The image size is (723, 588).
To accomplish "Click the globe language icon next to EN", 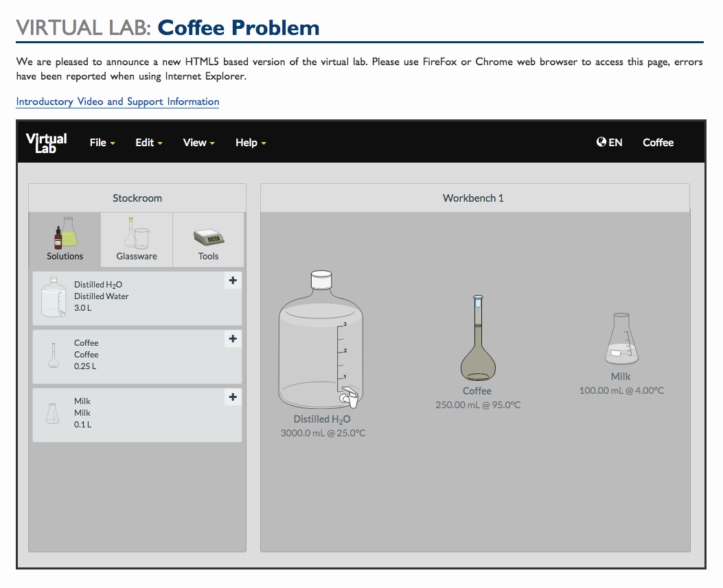I will (601, 142).
